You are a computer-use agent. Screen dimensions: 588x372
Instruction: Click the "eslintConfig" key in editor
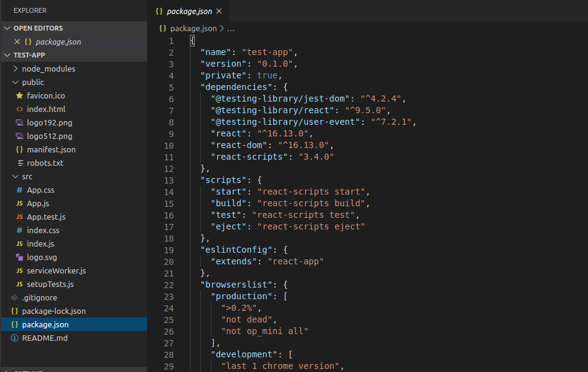[x=236, y=250]
